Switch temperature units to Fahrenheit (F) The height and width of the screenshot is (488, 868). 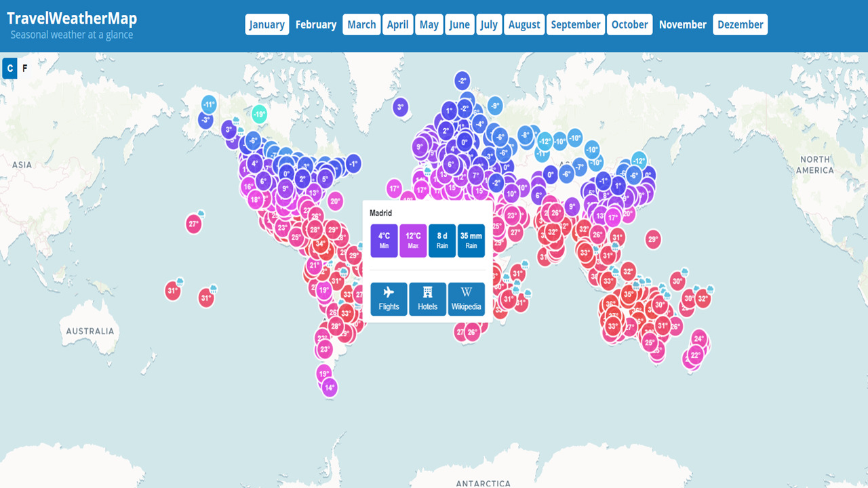pyautogui.click(x=25, y=68)
